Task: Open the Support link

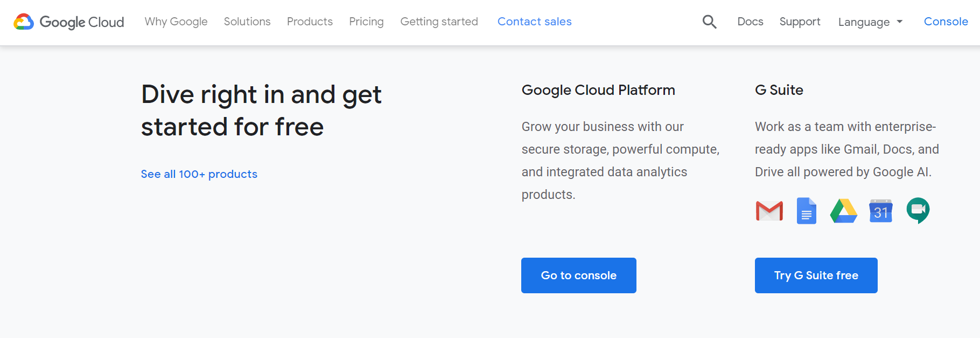Action: tap(800, 22)
